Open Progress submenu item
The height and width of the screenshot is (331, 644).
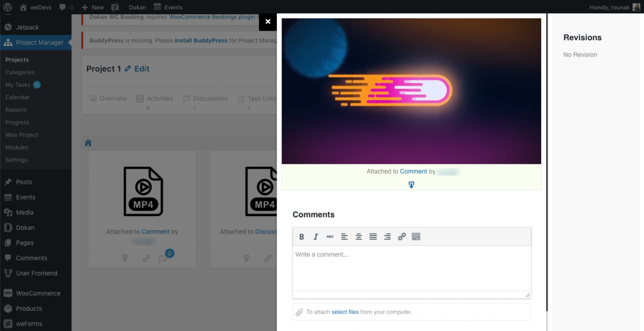click(x=17, y=122)
